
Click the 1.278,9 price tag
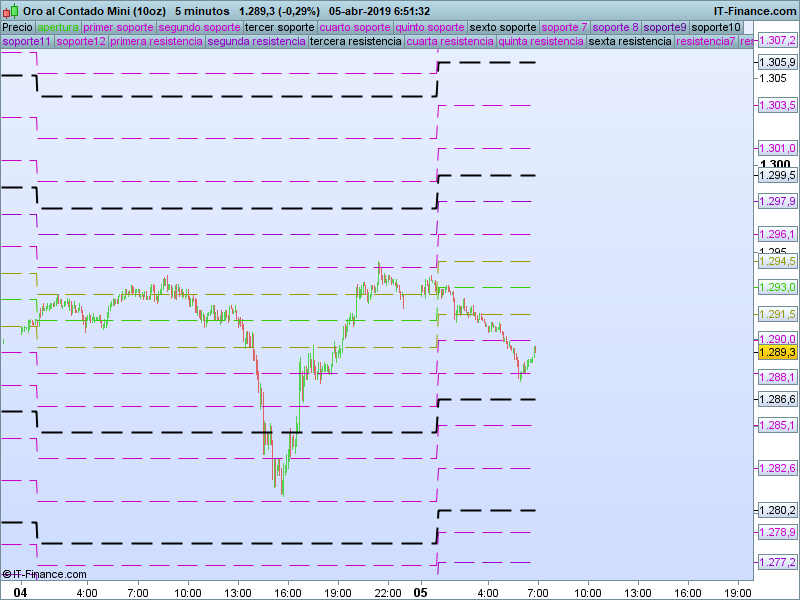tap(777, 532)
